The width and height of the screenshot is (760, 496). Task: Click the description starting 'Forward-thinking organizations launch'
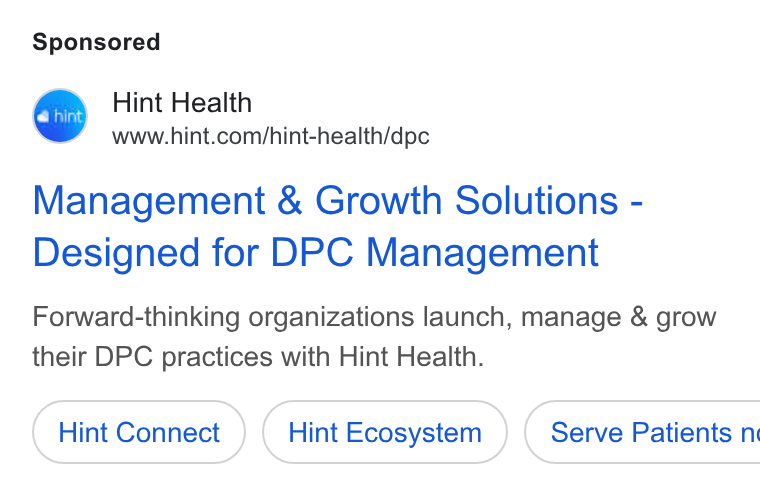click(x=374, y=337)
